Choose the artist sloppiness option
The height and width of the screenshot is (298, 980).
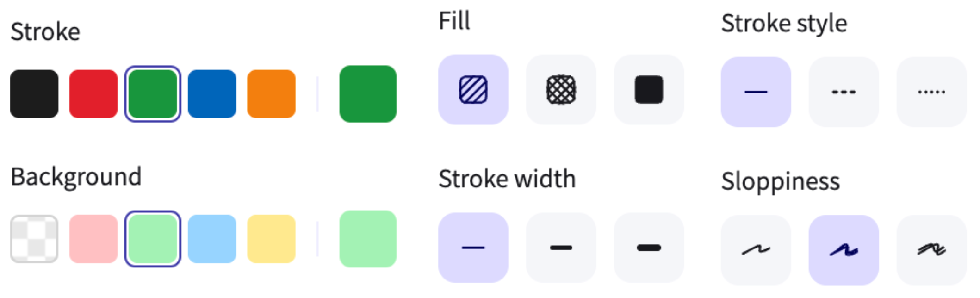coord(843,248)
